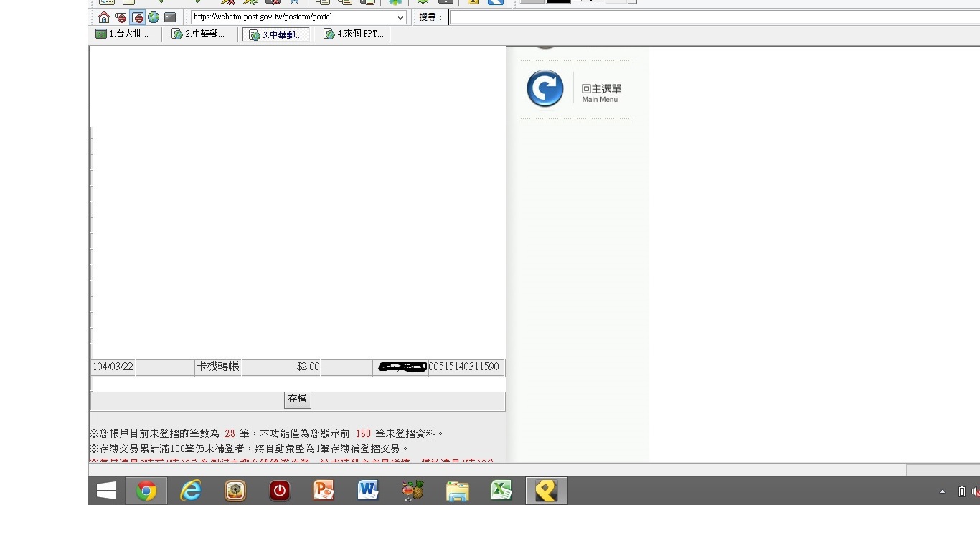
Task: Click the 搜尋 search input box
Action: [x=714, y=17]
